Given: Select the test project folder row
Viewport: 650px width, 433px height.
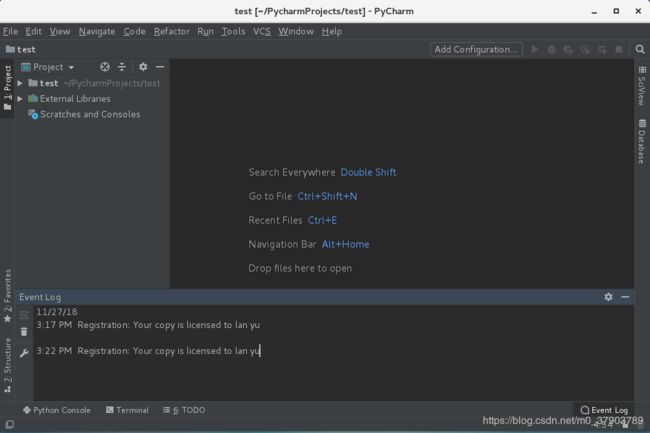Looking at the screenshot, I should click(92, 83).
